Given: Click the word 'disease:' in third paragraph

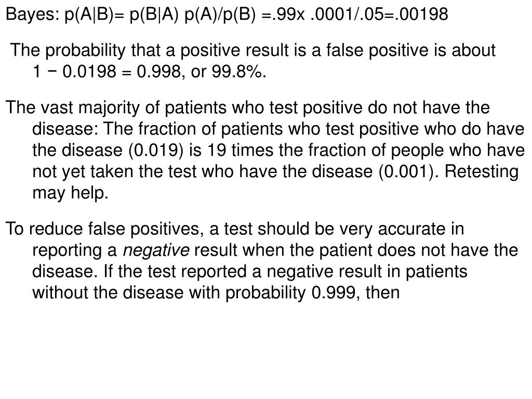Looking at the screenshot, I should tap(65, 129).
